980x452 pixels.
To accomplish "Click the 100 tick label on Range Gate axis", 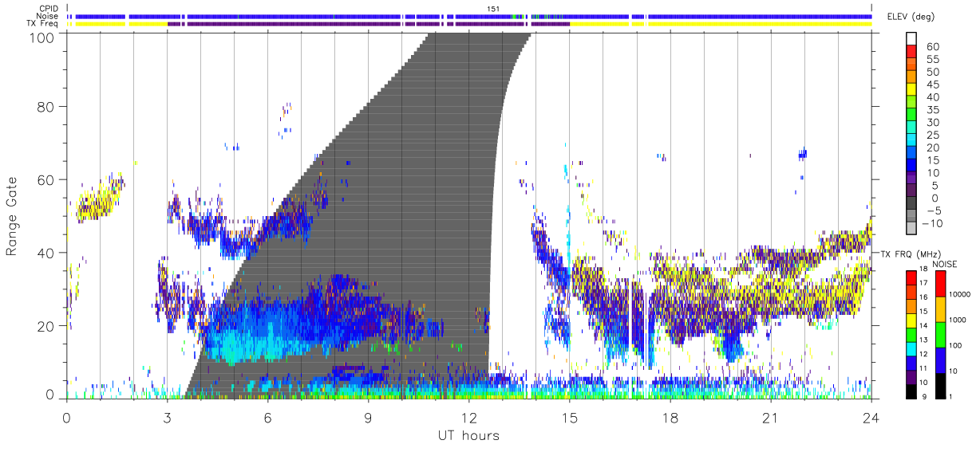I will [42, 37].
